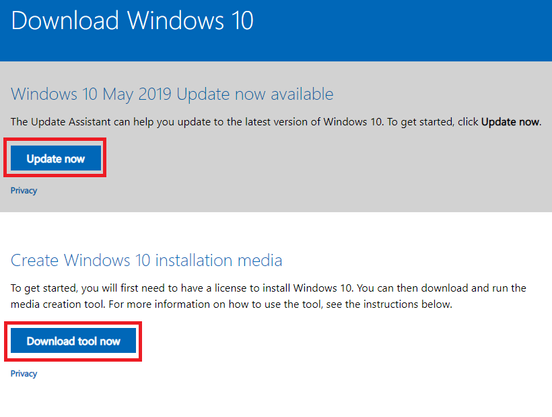552x417 pixels.
Task: Select the Create Windows 10 installation media heading
Action: (x=146, y=260)
